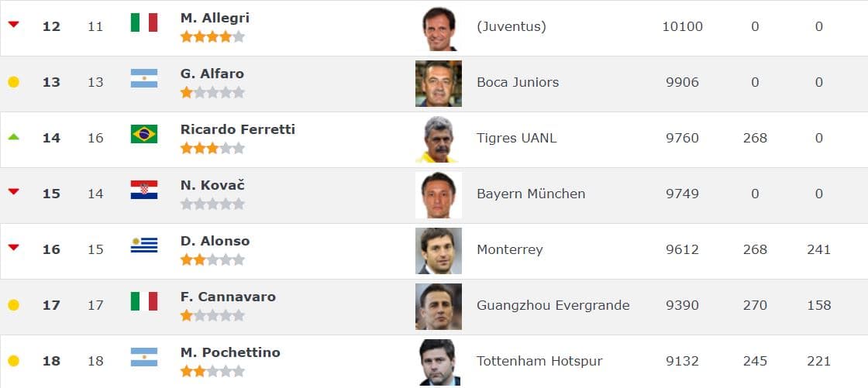Select Guangzhou Evergrande club link

553,305
